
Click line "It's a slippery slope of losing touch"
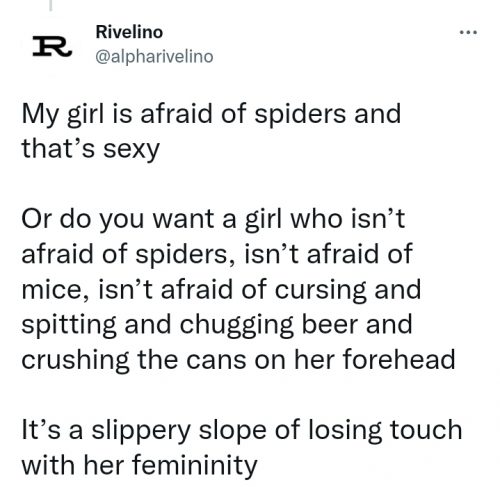click(242, 430)
